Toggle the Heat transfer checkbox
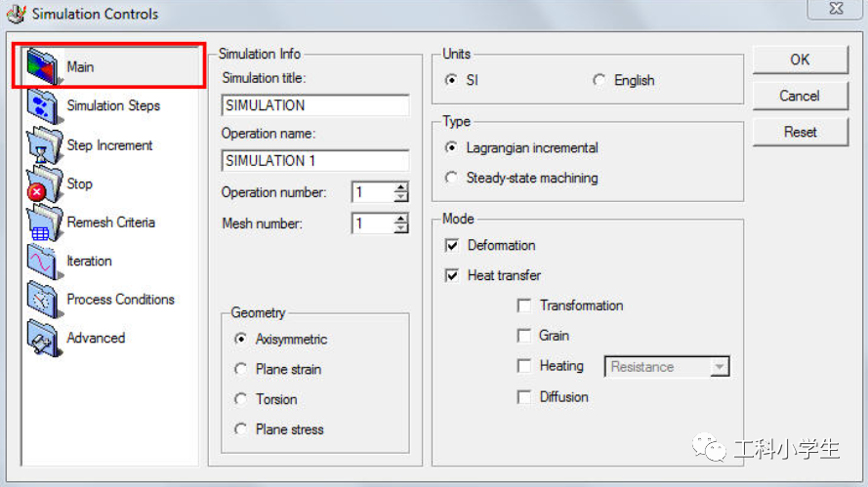Image resolution: width=868 pixels, height=487 pixels. click(452, 275)
